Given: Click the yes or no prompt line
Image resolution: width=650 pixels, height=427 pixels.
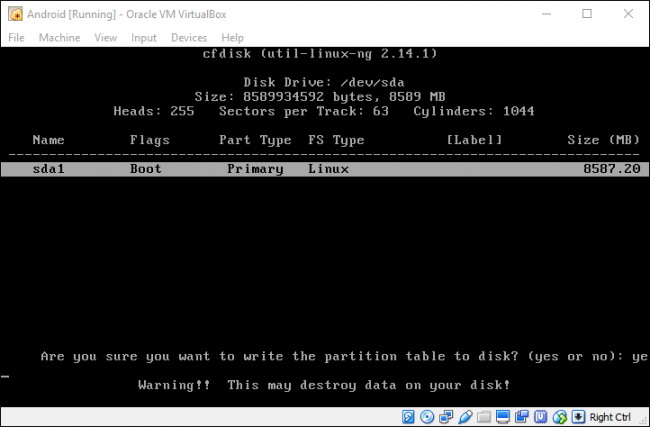Looking at the screenshot, I should pos(340,356).
